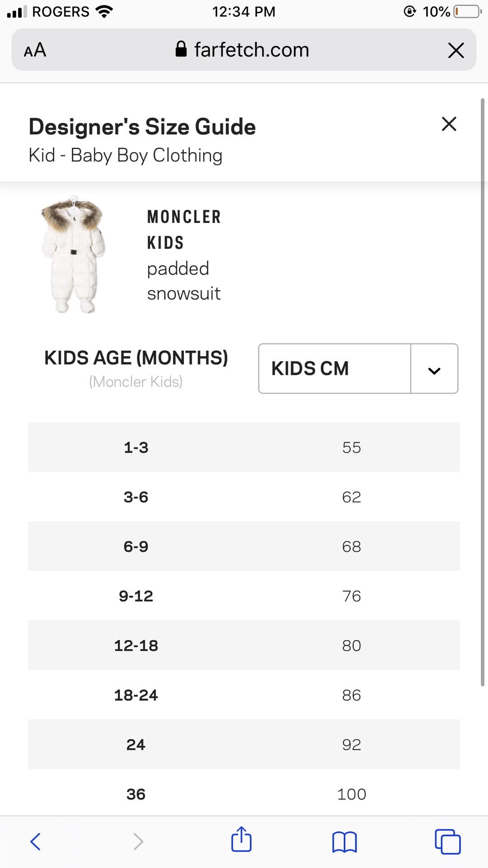Viewport: 488px width, 868px height.
Task: Open the measurement unit selector chevron
Action: coord(434,370)
